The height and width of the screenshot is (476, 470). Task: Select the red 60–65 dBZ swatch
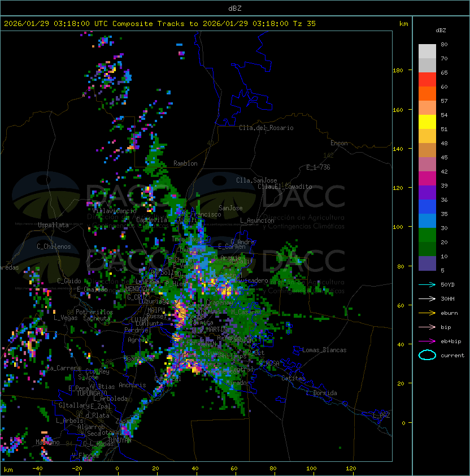pyautogui.click(x=427, y=80)
